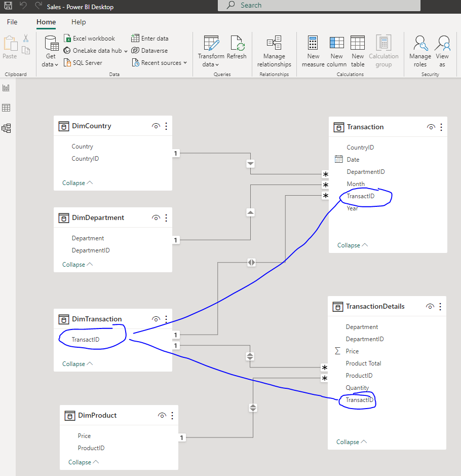Click the Redo arrow icon
Image resolution: width=461 pixels, height=476 pixels.
coord(39,5)
